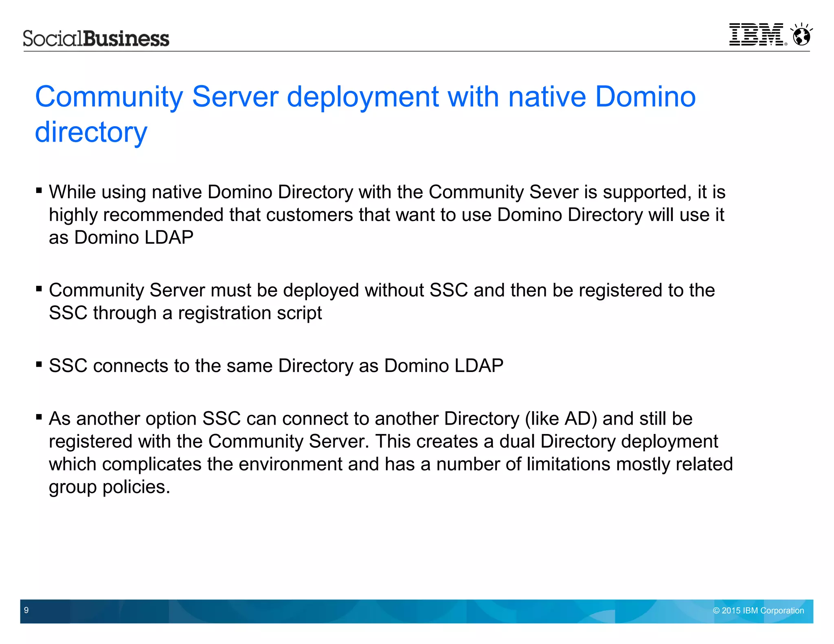834x644 pixels.
Task: Click the bullet starting 'While using native Domino Directory'
Action: tap(387, 215)
